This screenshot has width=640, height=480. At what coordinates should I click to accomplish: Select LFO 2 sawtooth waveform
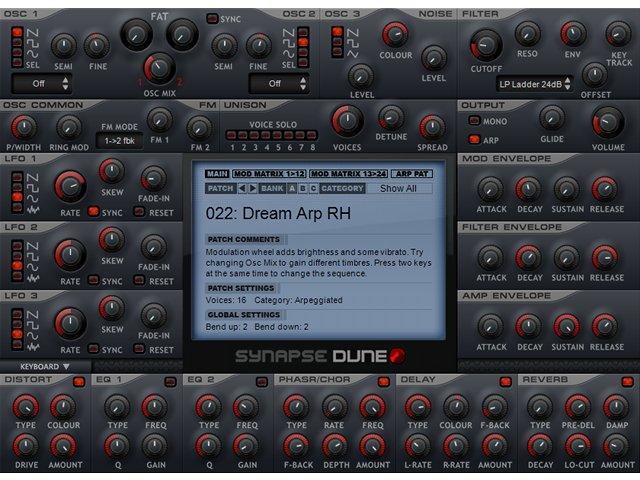[x=17, y=245]
